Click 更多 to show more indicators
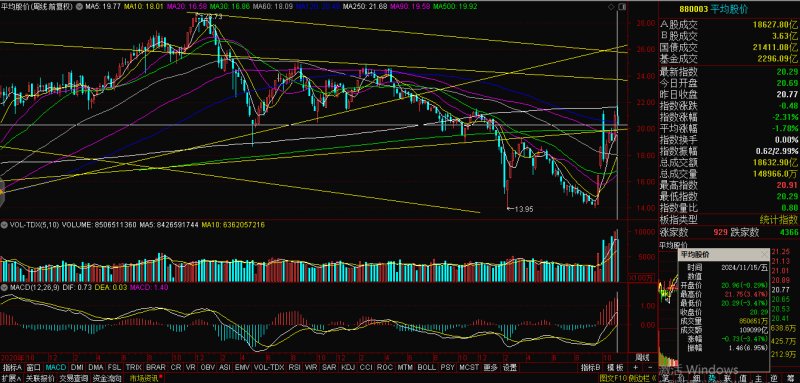800x383 pixels. coord(490,367)
